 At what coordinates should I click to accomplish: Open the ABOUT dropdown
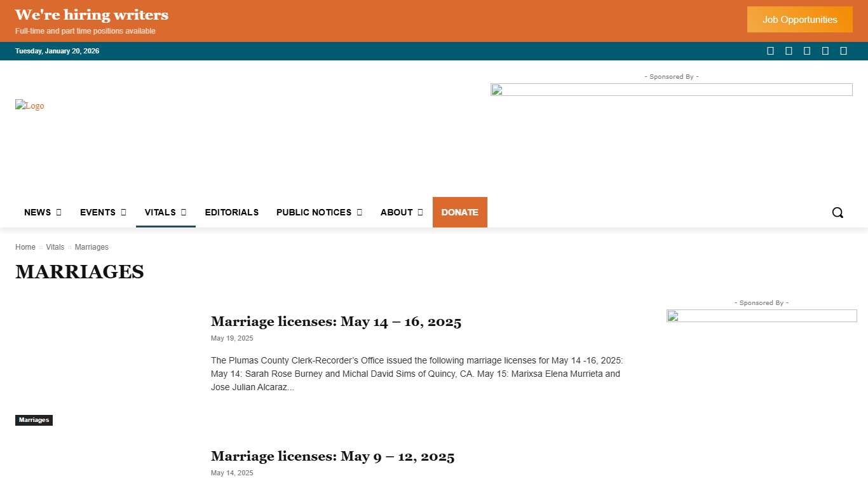[x=397, y=212]
